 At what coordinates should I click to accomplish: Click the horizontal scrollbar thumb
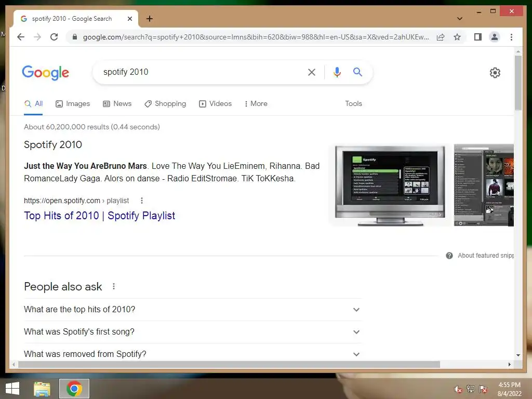point(229,364)
